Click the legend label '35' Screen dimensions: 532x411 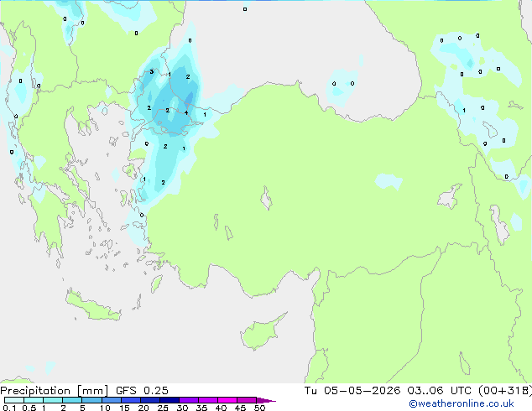201,408
